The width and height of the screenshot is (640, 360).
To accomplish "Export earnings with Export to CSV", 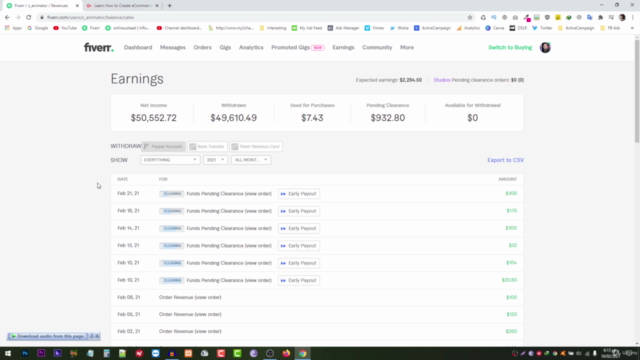I will tap(506, 160).
